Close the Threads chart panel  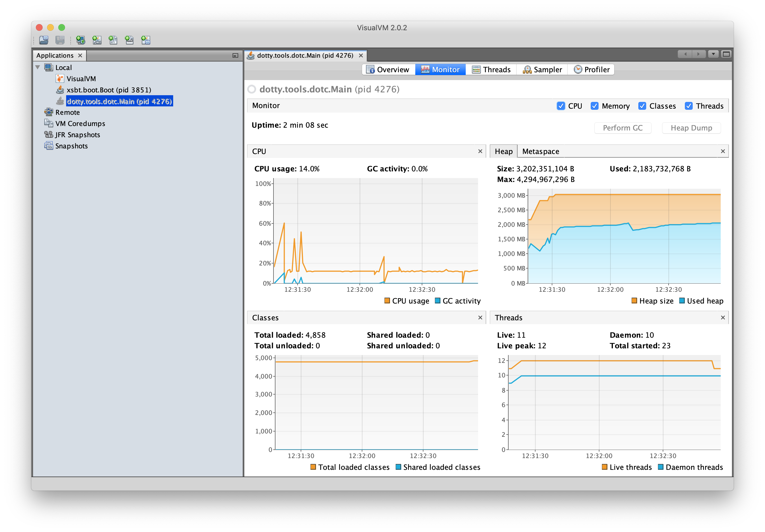coord(723,318)
